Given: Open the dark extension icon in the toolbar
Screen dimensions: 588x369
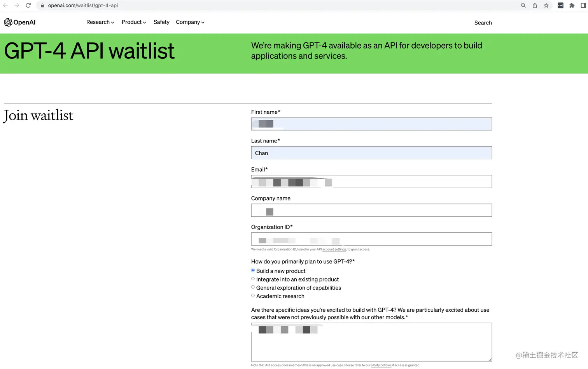Looking at the screenshot, I should [x=560, y=5].
